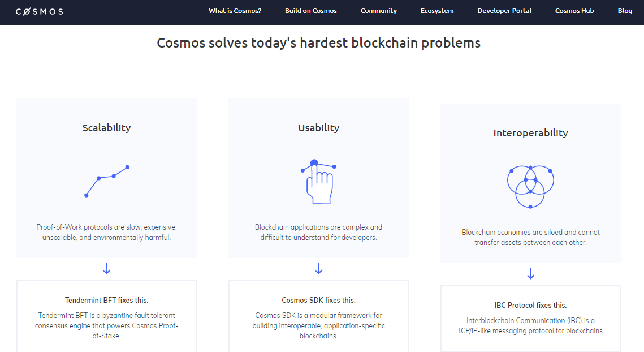This screenshot has width=644, height=352.
Task: Open the What is Cosmos? menu
Action: tap(235, 11)
